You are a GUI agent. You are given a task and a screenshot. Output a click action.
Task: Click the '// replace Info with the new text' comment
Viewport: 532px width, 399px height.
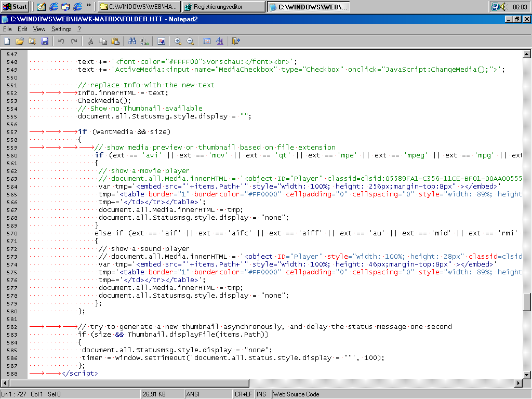click(146, 85)
